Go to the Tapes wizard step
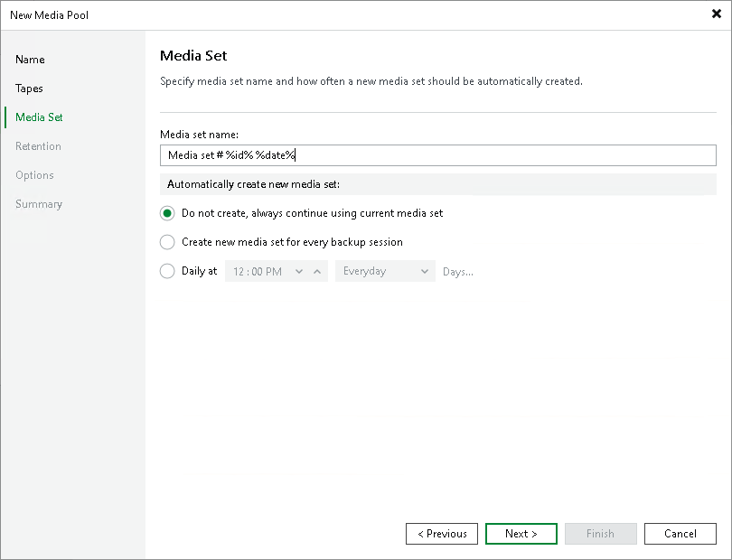This screenshot has height=560, width=732. [29, 89]
